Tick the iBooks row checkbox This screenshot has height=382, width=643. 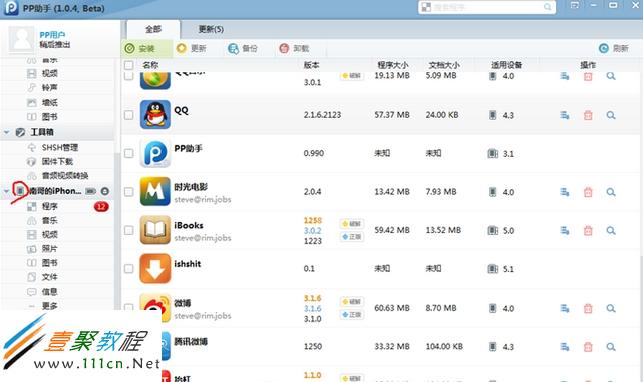pyautogui.click(x=128, y=230)
